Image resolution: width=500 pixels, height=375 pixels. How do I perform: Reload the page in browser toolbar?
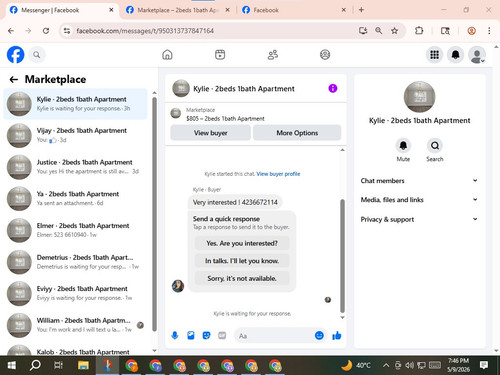(x=46, y=31)
